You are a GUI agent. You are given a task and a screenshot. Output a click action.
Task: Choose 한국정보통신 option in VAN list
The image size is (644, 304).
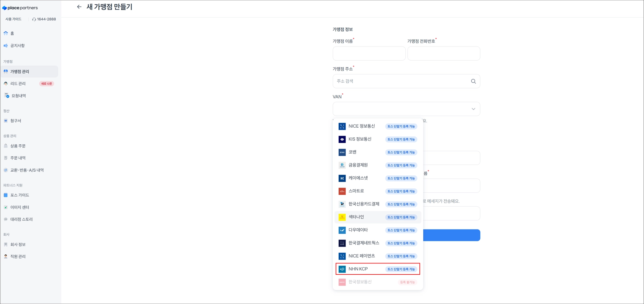pos(378,282)
